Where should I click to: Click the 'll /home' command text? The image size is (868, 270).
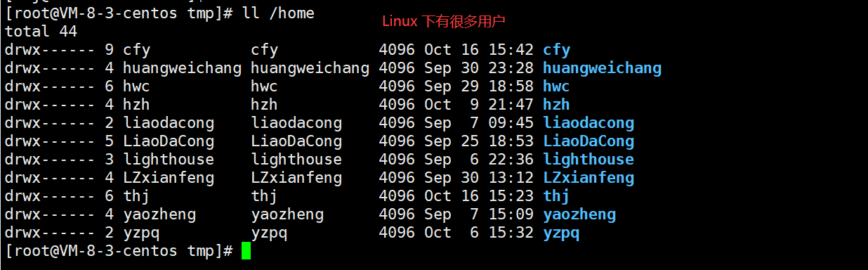pyautogui.click(x=278, y=13)
